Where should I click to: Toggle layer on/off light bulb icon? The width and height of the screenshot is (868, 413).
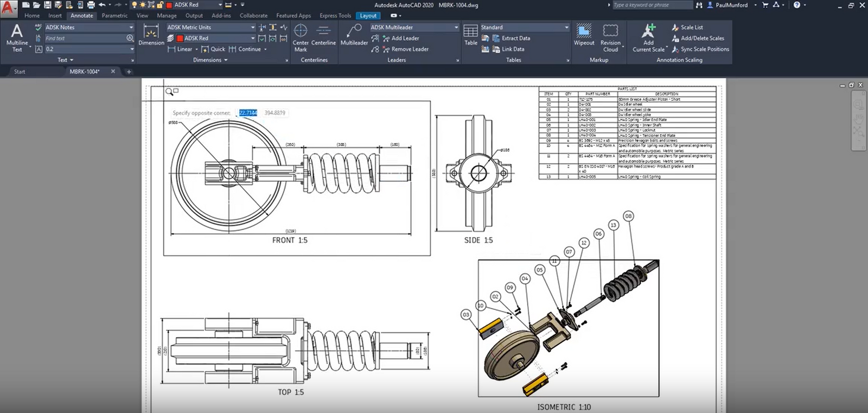(x=135, y=5)
